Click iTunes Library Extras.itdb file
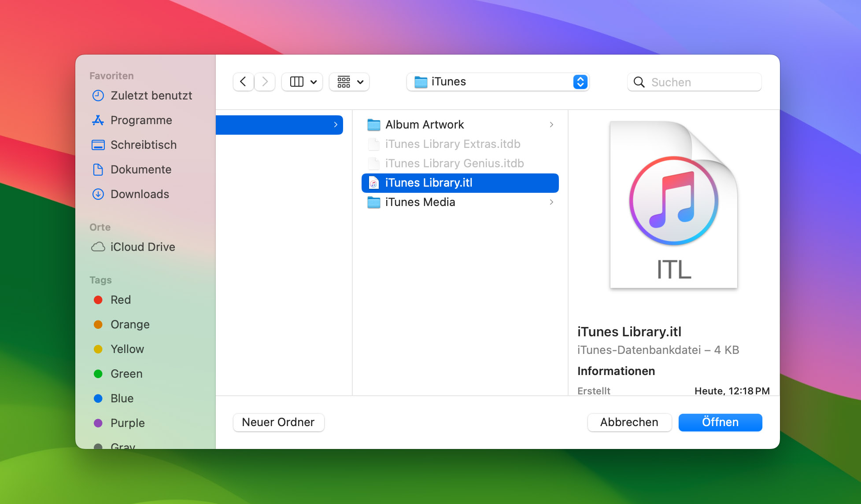861x504 pixels. click(460, 144)
